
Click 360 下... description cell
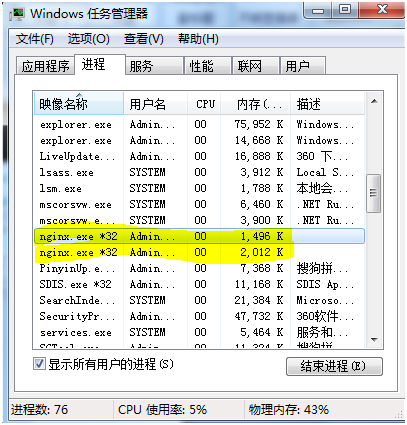[x=322, y=156]
